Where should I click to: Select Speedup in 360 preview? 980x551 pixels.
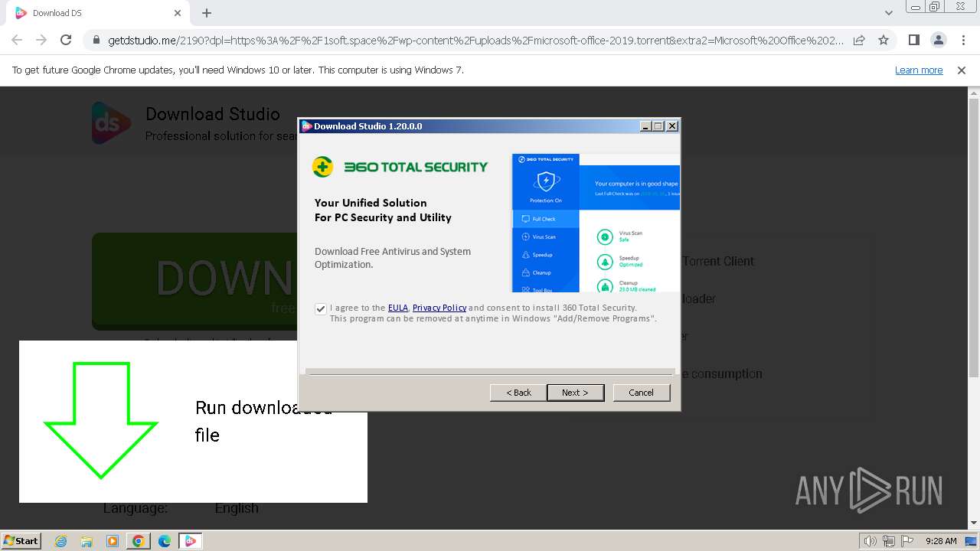click(x=545, y=255)
